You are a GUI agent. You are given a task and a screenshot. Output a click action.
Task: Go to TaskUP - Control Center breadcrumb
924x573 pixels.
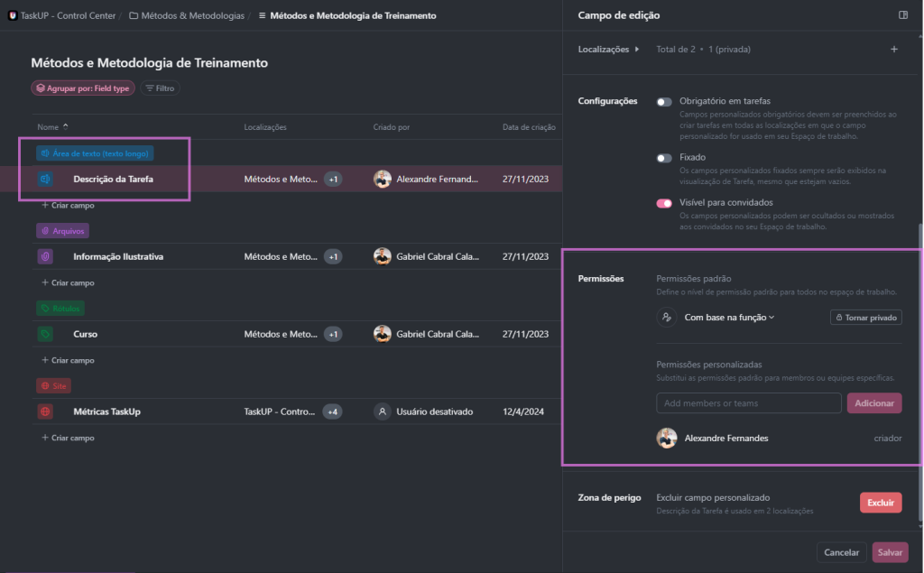(x=68, y=16)
